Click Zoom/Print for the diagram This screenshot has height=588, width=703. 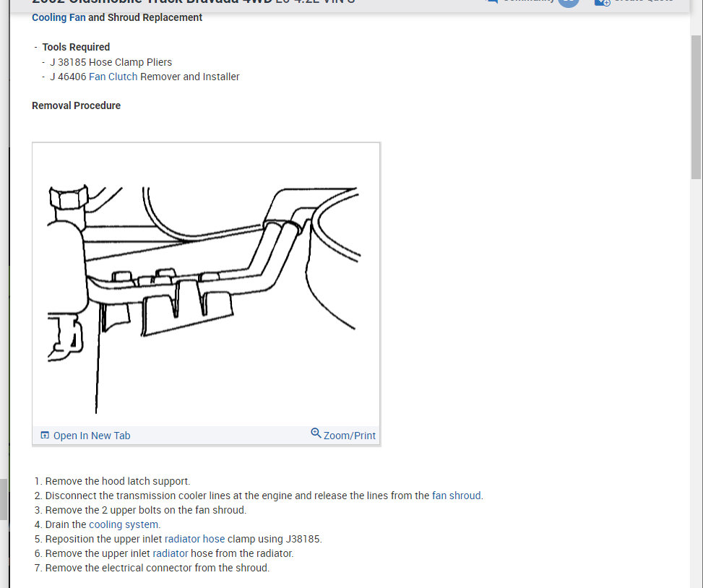point(349,436)
